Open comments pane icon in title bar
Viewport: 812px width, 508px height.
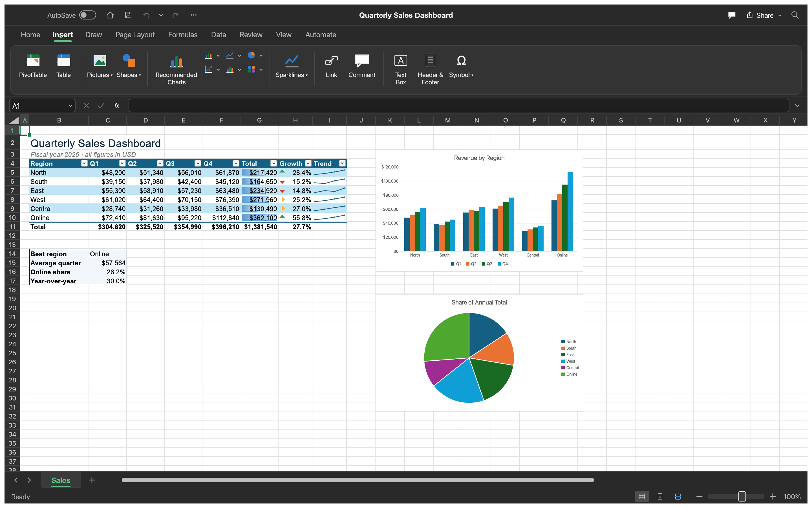(731, 15)
